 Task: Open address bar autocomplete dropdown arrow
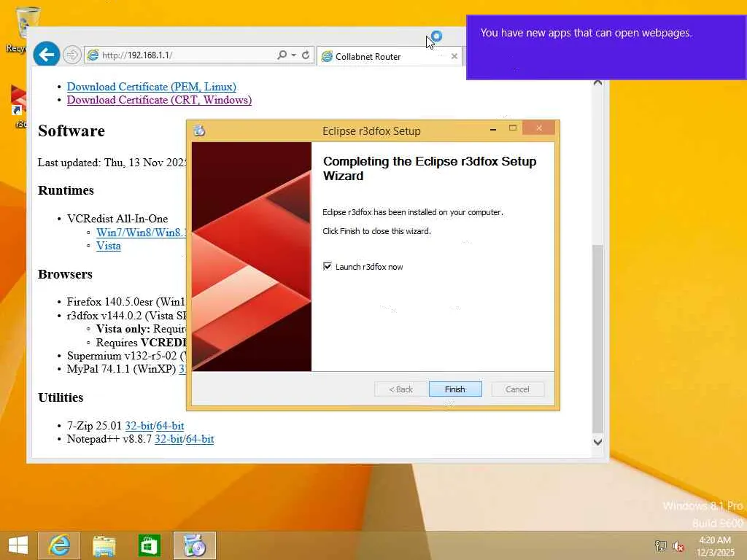click(293, 55)
